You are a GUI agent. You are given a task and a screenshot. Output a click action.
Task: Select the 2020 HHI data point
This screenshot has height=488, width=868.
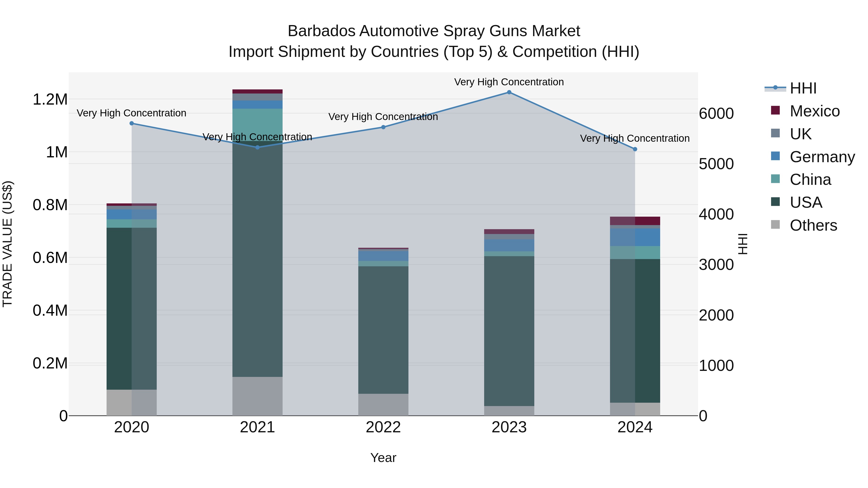pyautogui.click(x=132, y=123)
